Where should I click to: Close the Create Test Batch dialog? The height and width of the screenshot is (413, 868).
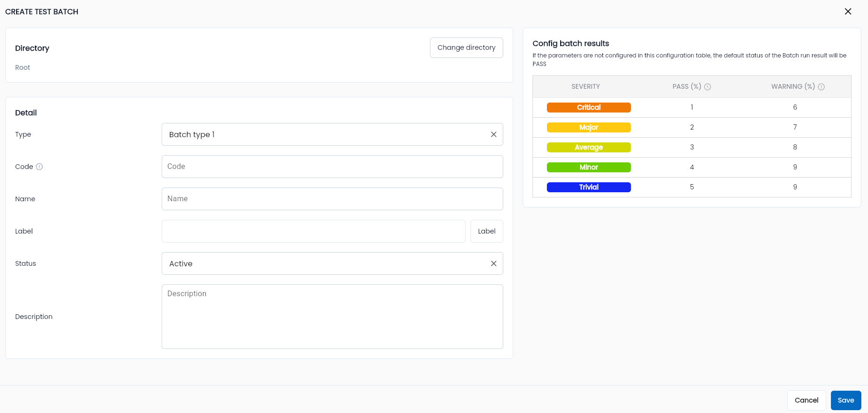[848, 11]
